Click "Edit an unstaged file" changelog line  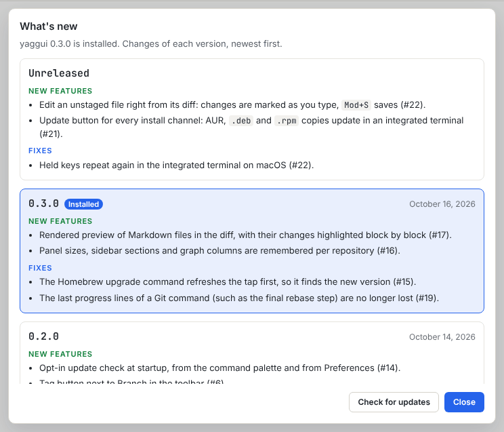[x=232, y=105]
